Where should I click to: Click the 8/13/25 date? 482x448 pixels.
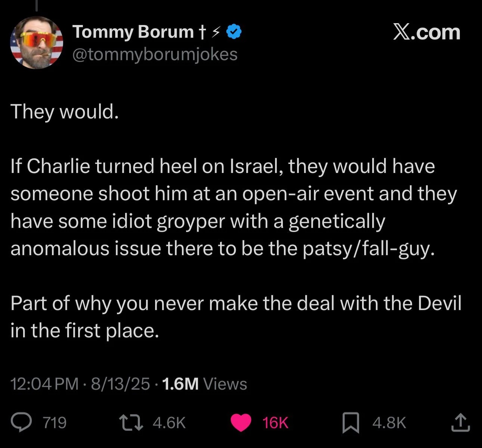click(120, 384)
